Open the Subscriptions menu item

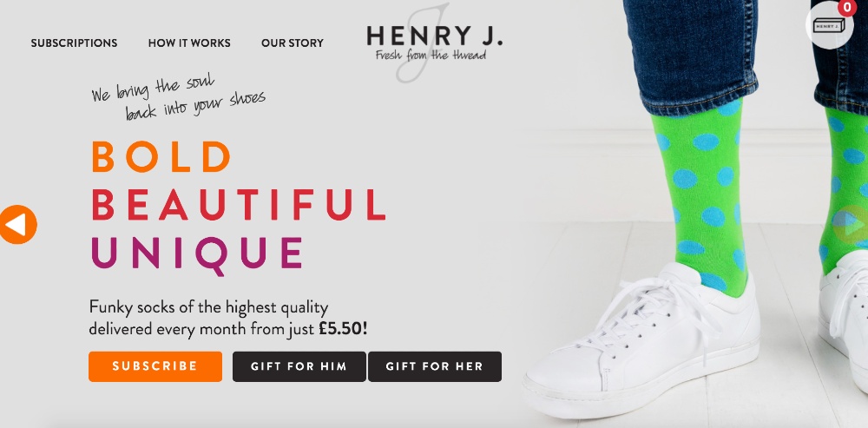point(74,43)
